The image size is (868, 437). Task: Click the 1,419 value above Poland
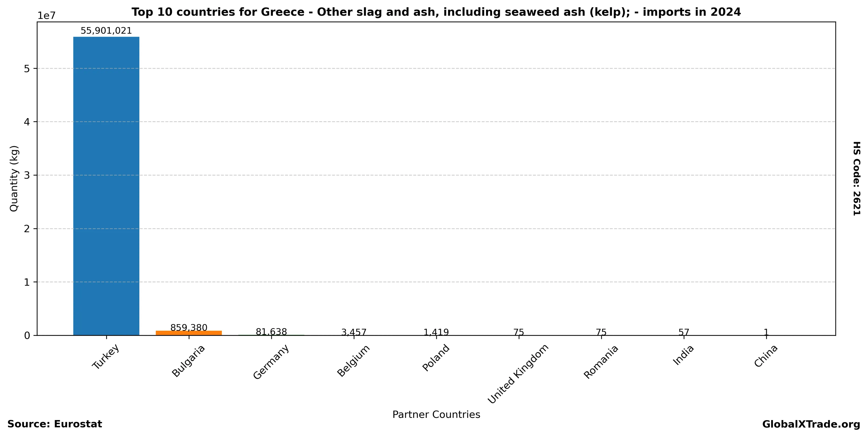[436, 333]
